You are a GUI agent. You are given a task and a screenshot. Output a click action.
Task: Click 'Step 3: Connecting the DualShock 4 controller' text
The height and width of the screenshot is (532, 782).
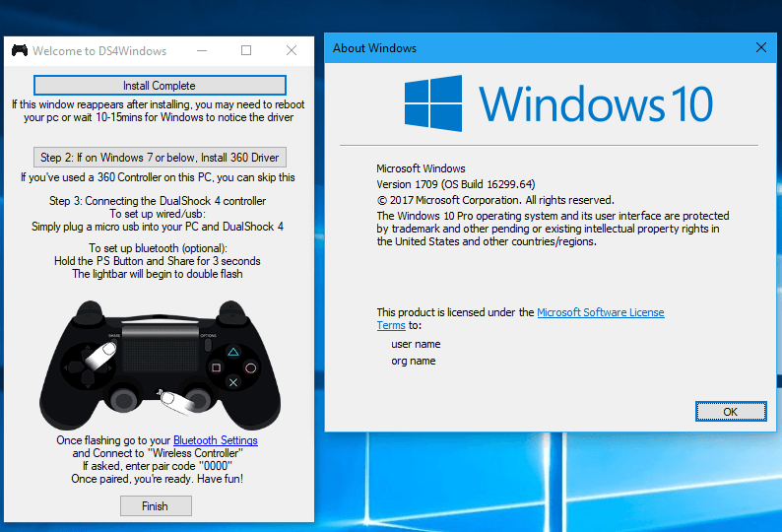tap(158, 201)
